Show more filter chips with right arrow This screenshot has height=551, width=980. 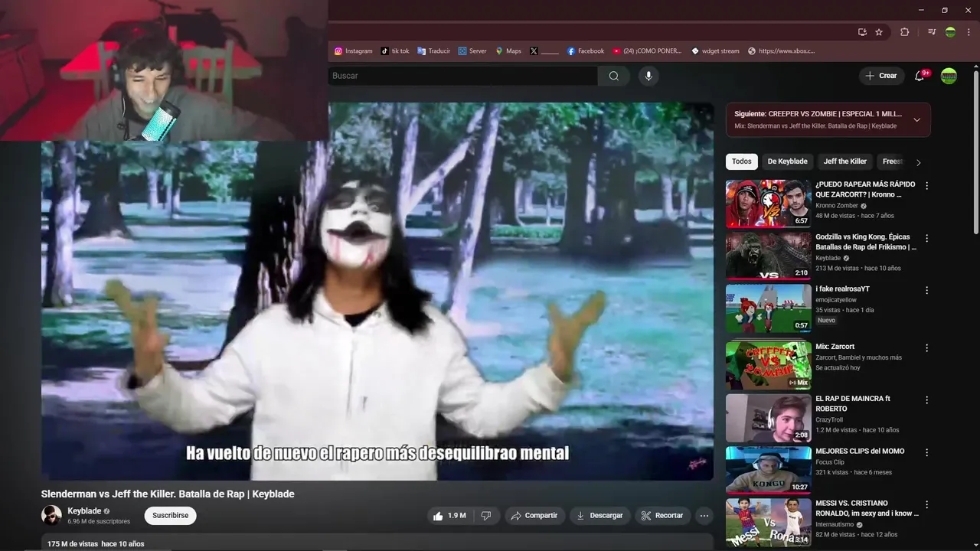coord(919,162)
